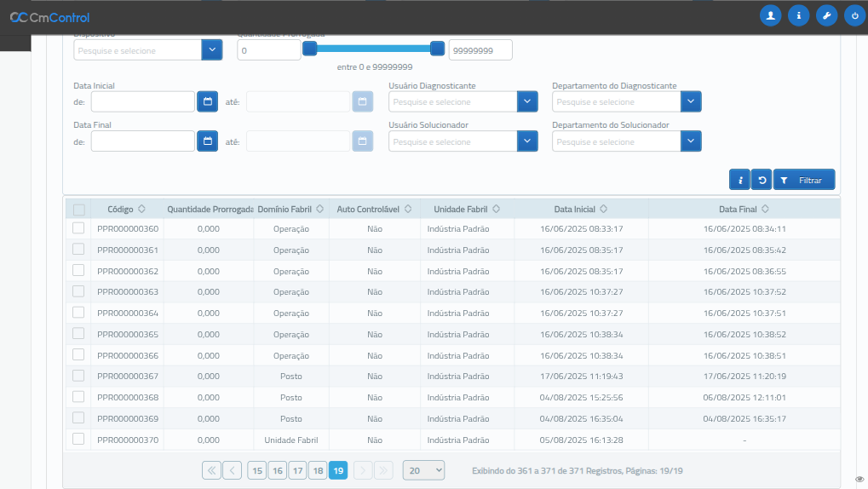Screen dimensions: 868x489
Task: Open calendar picker for Data Inicial
Action: (x=207, y=102)
